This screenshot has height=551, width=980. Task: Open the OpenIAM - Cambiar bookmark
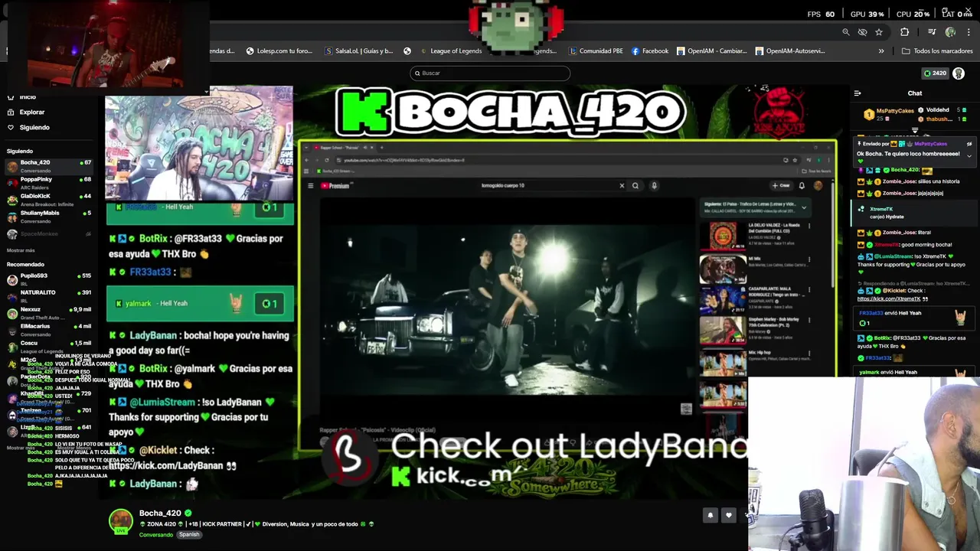(x=711, y=51)
